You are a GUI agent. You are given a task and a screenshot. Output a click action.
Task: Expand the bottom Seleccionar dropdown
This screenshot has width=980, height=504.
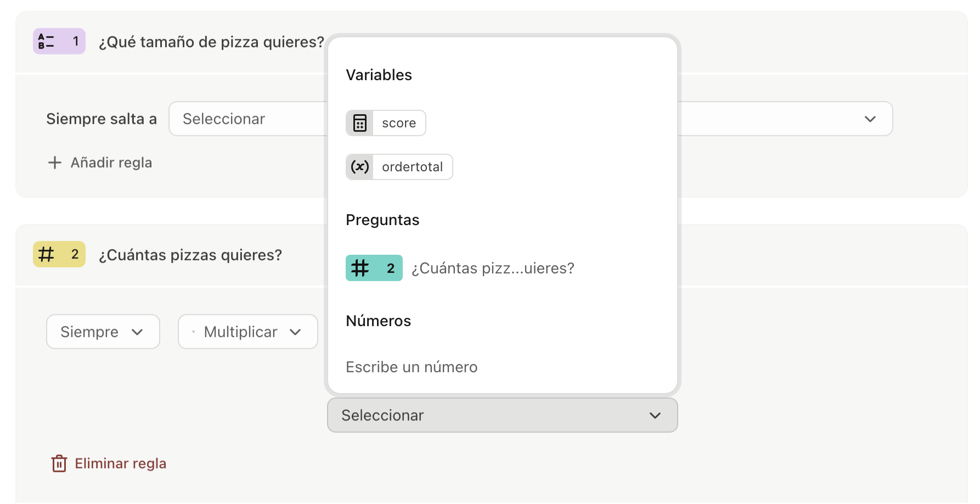tap(502, 416)
